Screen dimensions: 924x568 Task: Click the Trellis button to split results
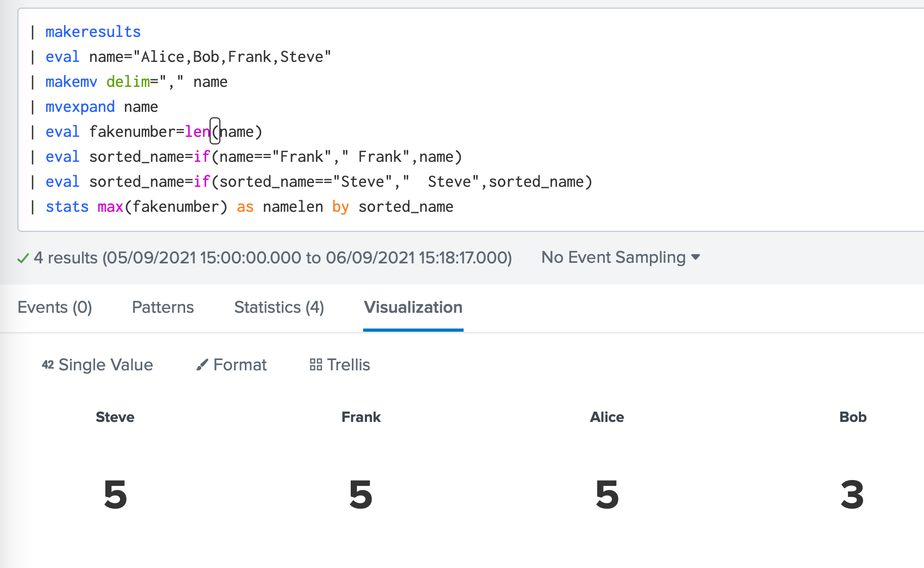[x=339, y=365]
